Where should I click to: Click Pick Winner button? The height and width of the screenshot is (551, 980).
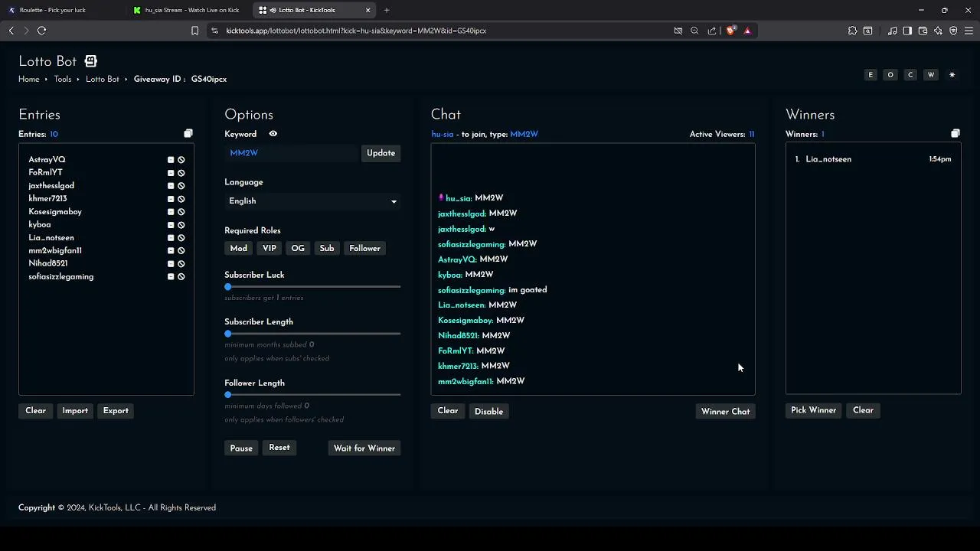pyautogui.click(x=813, y=410)
